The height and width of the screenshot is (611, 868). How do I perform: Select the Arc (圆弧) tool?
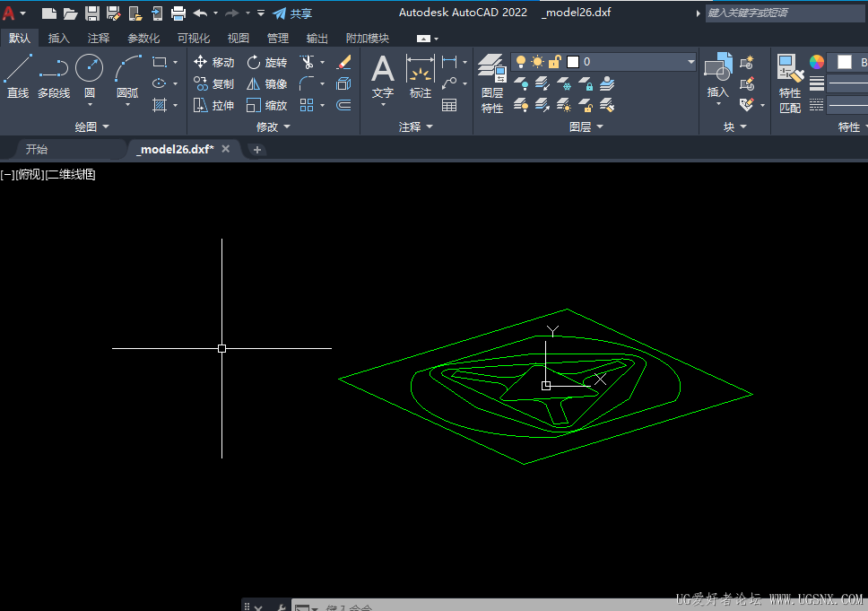[x=128, y=74]
